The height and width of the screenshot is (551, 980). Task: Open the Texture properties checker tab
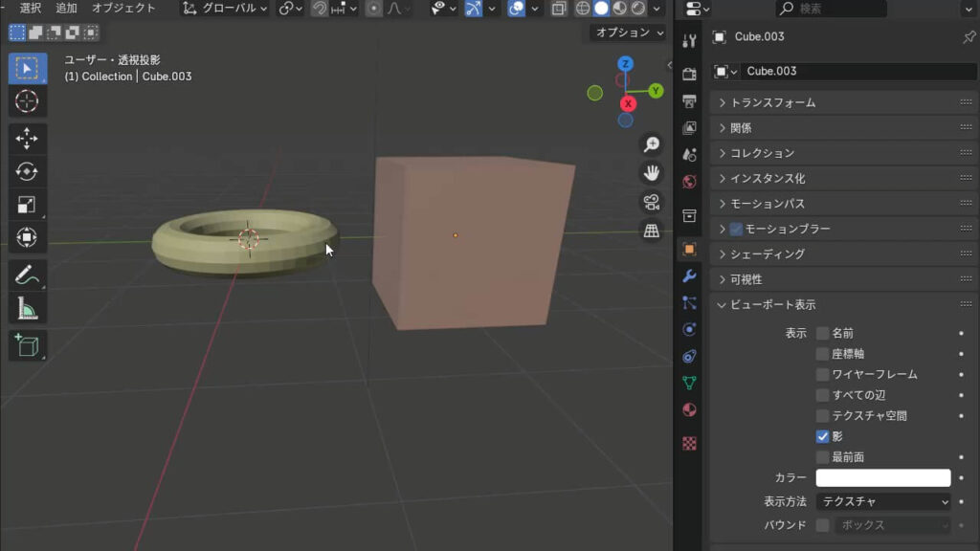tap(689, 444)
